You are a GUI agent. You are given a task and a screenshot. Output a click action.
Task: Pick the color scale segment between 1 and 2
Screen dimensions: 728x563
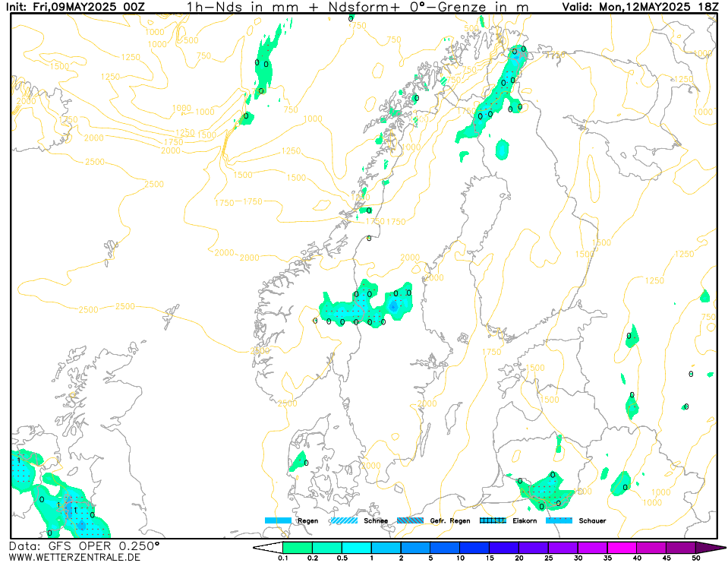386,548
